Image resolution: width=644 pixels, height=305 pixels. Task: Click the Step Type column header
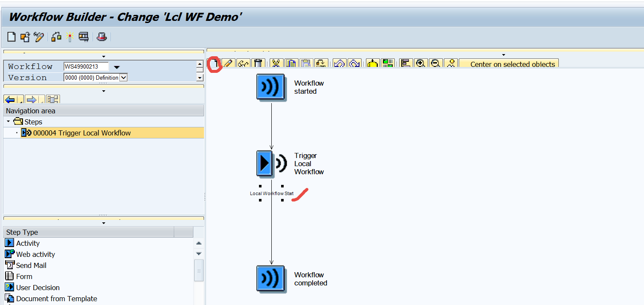tap(89, 232)
